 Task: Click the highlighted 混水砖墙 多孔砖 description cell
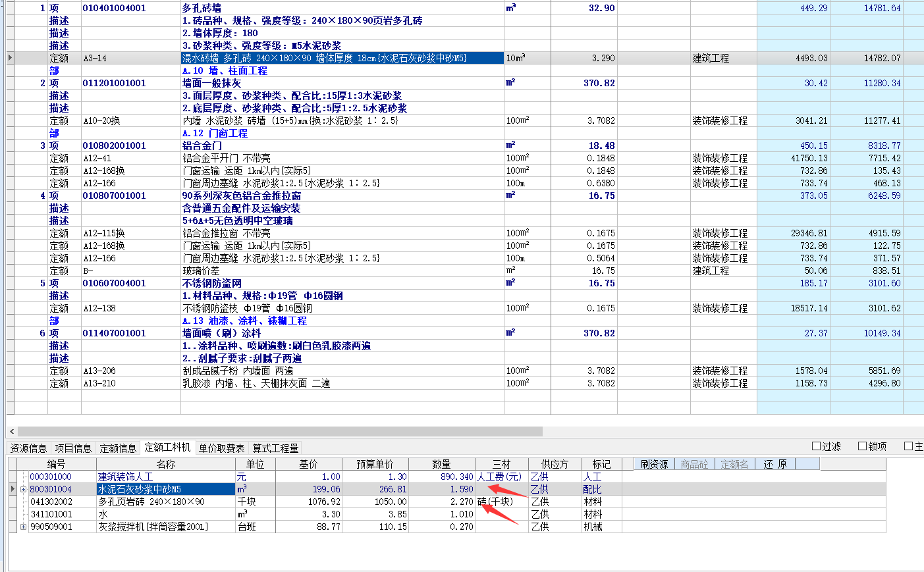(342, 58)
